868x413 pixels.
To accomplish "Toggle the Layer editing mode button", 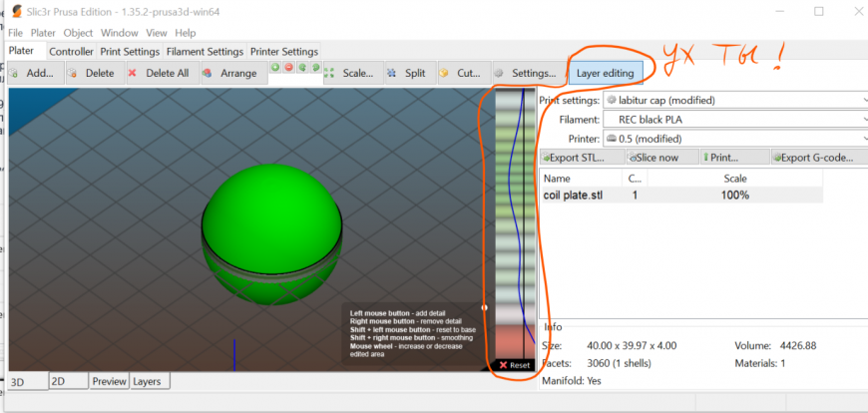I will [605, 73].
